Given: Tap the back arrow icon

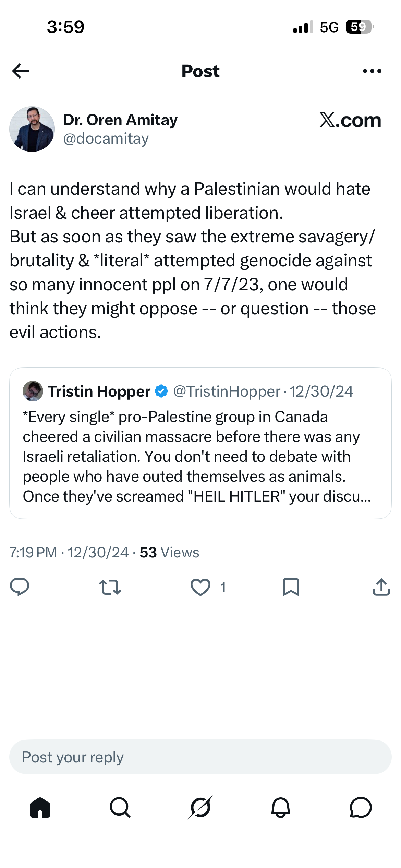Looking at the screenshot, I should click(x=21, y=71).
